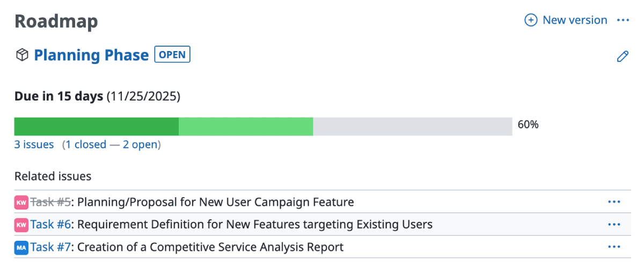This screenshot has height=273, width=644.
Task: Click the pencil edit icon for Planning Phase
Action: tap(623, 56)
